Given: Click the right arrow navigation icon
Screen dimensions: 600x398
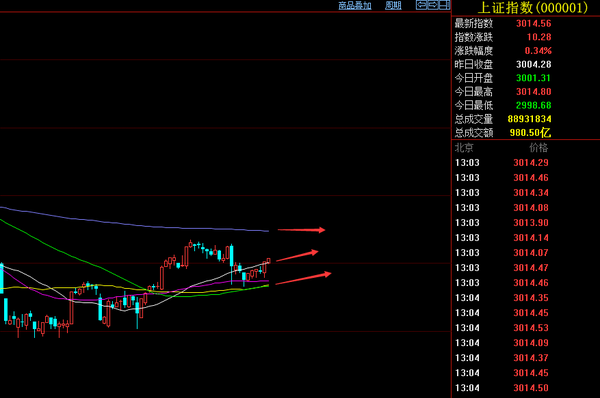Looking at the screenshot, I should coord(433,5).
